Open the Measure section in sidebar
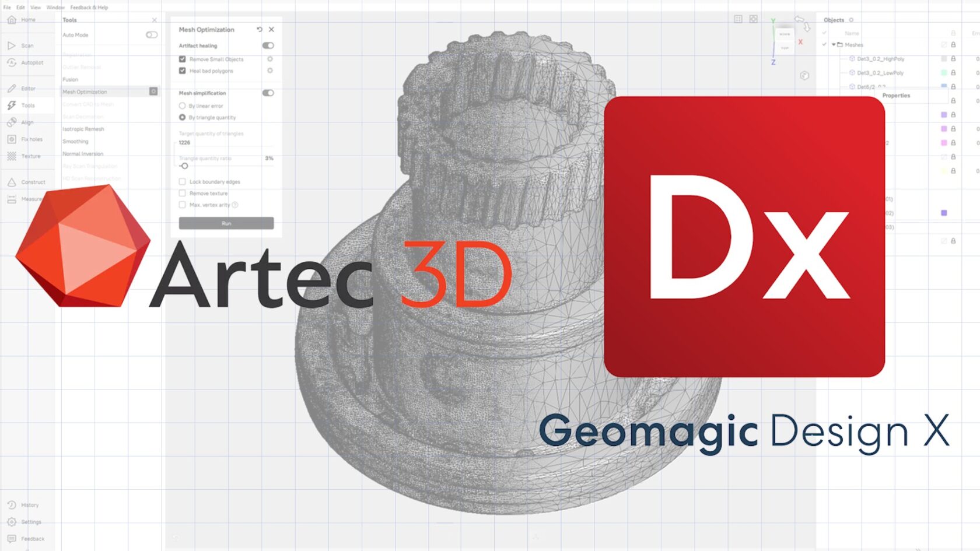 [24, 199]
